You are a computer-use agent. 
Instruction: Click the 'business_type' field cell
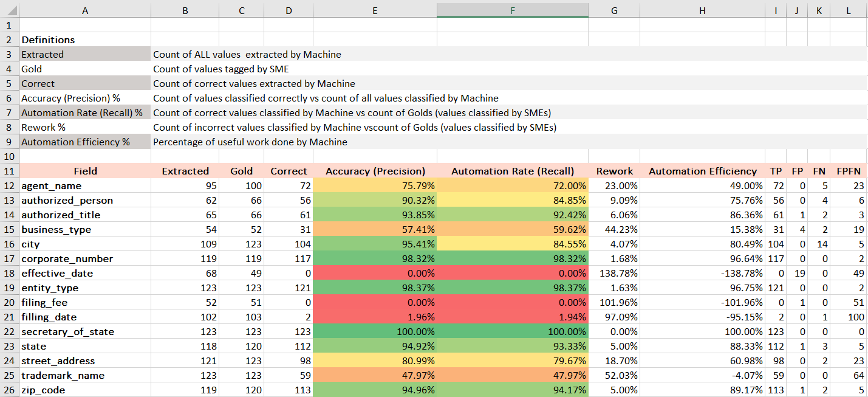click(85, 229)
